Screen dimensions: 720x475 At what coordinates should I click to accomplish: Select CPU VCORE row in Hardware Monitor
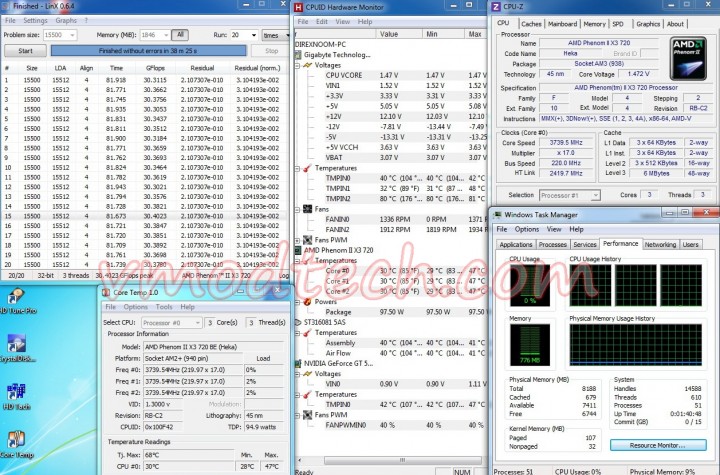[390, 75]
